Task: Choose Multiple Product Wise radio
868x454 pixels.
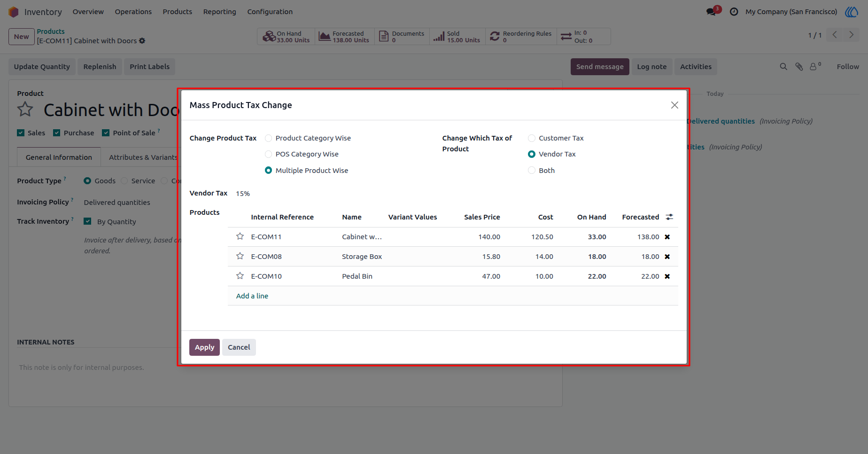Action: (269, 171)
